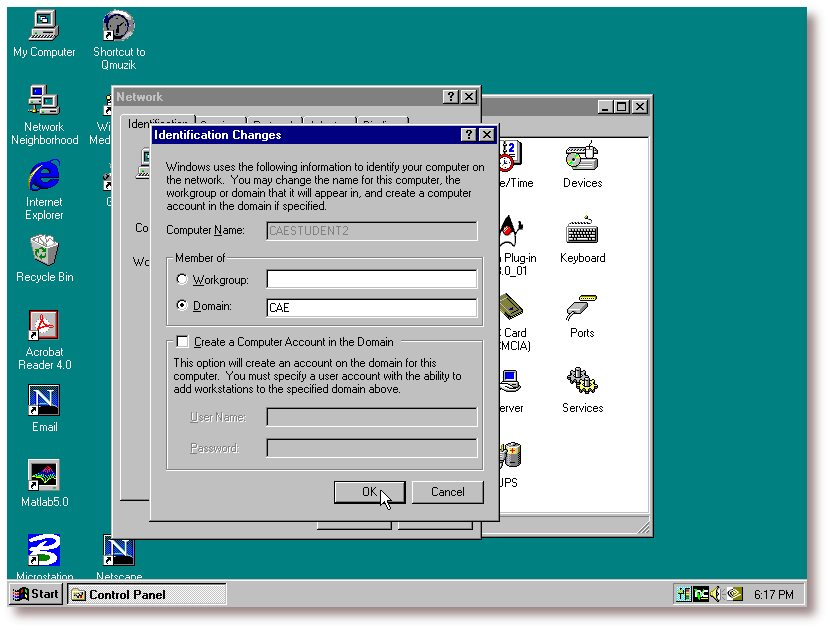This screenshot has width=830, height=630.
Task: Cancel the Identification Changes dialog
Action: [x=447, y=492]
